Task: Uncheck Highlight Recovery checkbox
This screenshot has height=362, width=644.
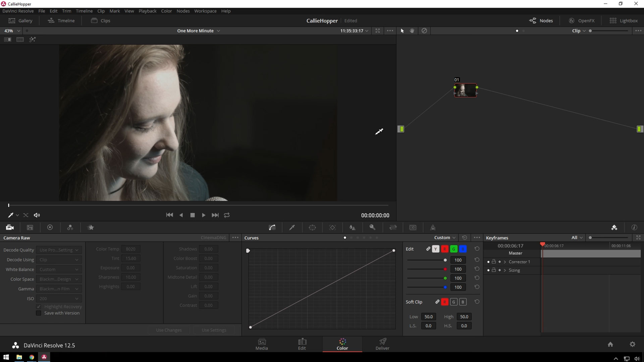Action: (39, 307)
